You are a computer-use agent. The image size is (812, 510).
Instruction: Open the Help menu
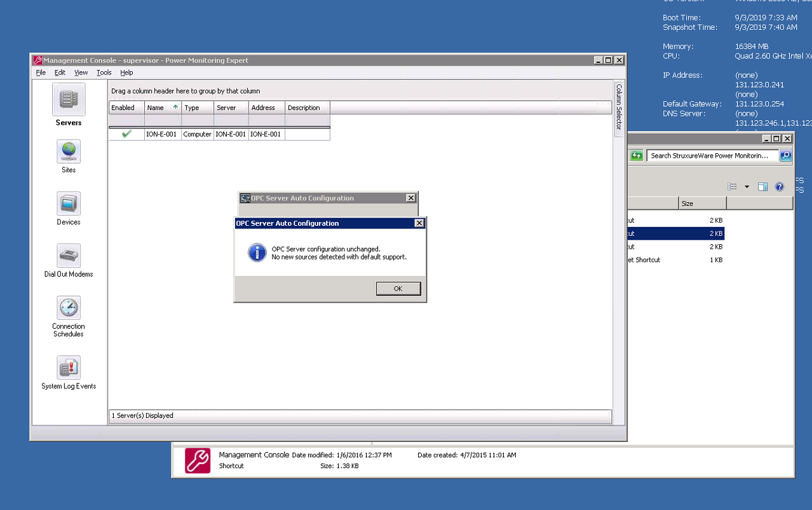pyautogui.click(x=126, y=72)
